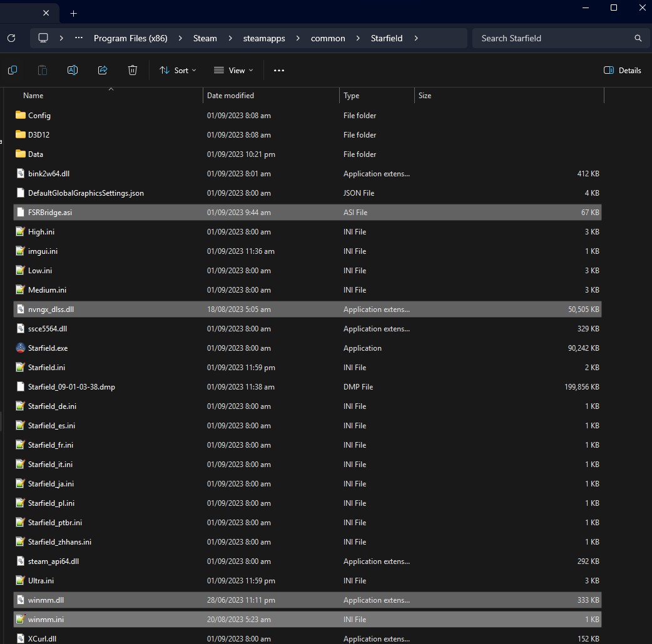The height and width of the screenshot is (644, 652).
Task: Expand chevron after This PC icon
Action: (61, 38)
